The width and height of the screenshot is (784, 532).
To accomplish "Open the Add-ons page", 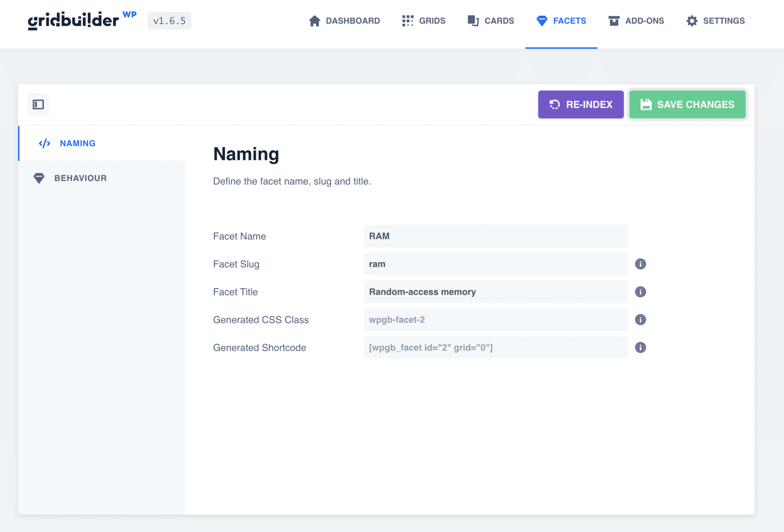I will (636, 21).
